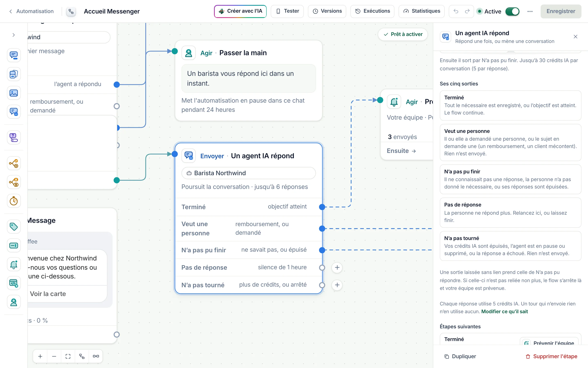Select the notify team bell icon
This screenshot has height=368, width=588.
coord(14,265)
